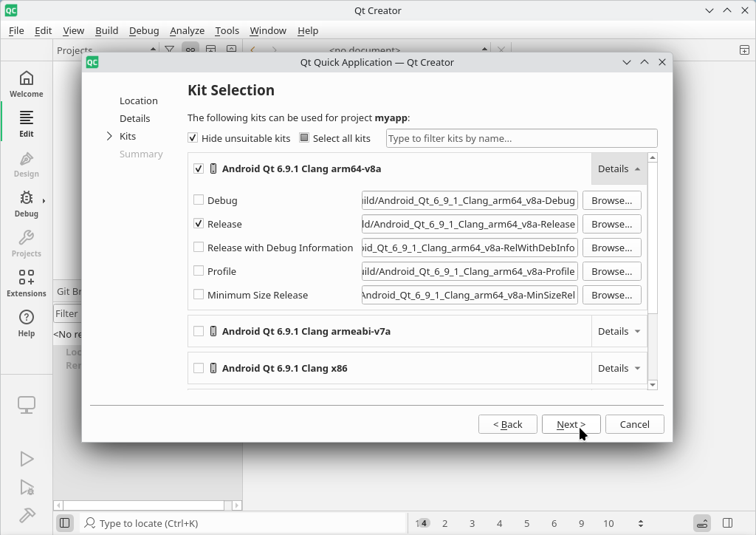Open the View menu
The width and height of the screenshot is (756, 535).
(x=73, y=30)
